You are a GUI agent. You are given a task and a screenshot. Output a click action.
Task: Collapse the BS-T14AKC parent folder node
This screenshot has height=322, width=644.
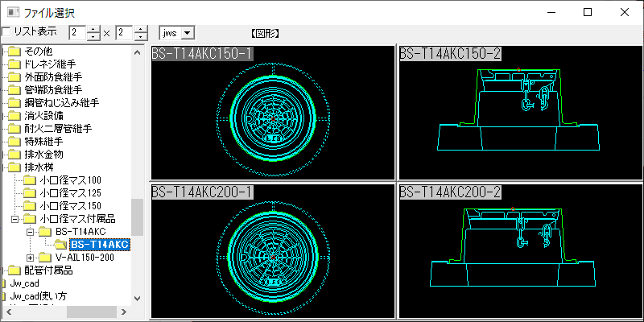pos(31,232)
